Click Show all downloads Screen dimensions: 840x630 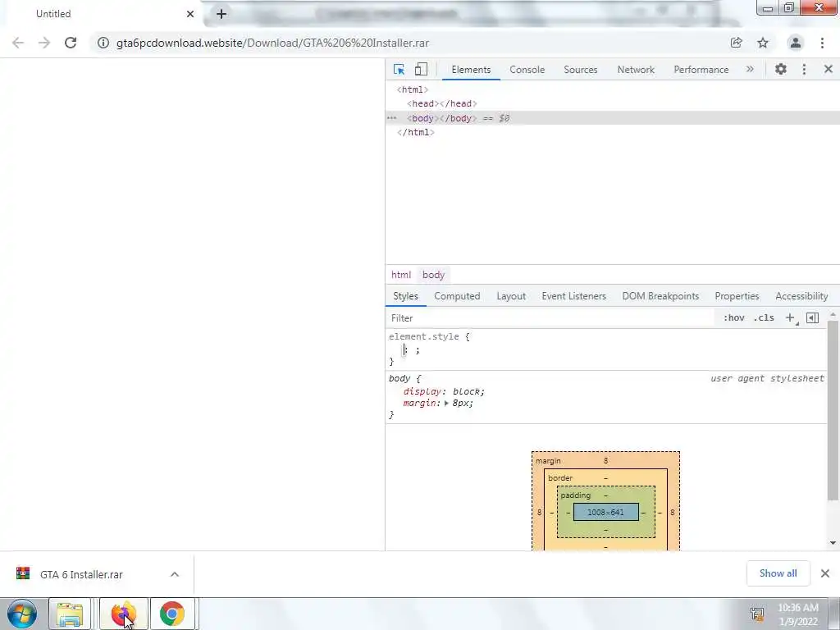778,573
